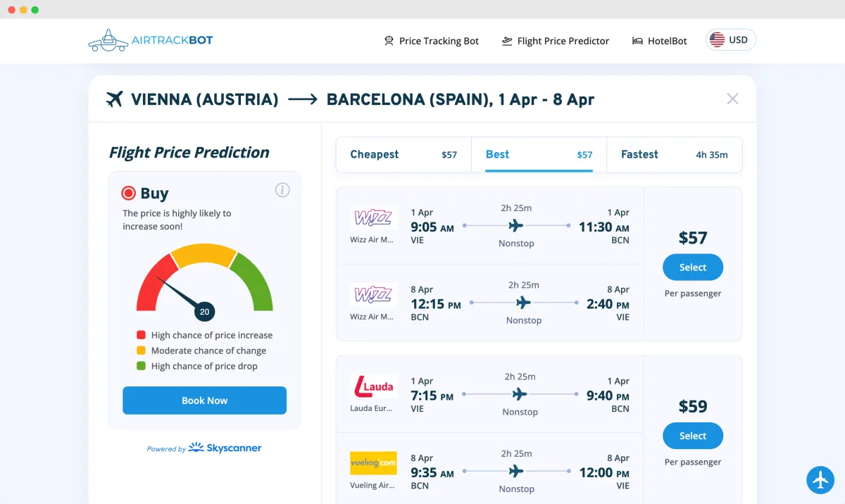Click the Wizz Air logo for the 1 Apr flight
Viewport: 845px width, 504px height.
pos(373,218)
